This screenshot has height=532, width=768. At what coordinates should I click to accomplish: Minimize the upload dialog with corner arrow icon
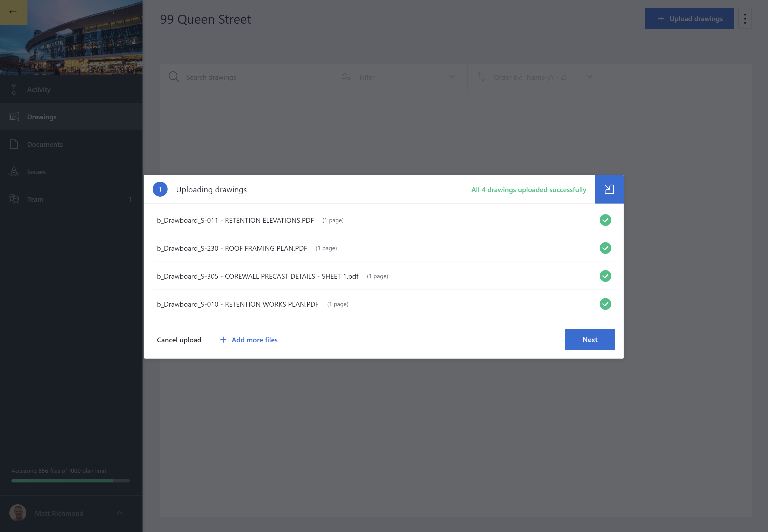pos(609,189)
